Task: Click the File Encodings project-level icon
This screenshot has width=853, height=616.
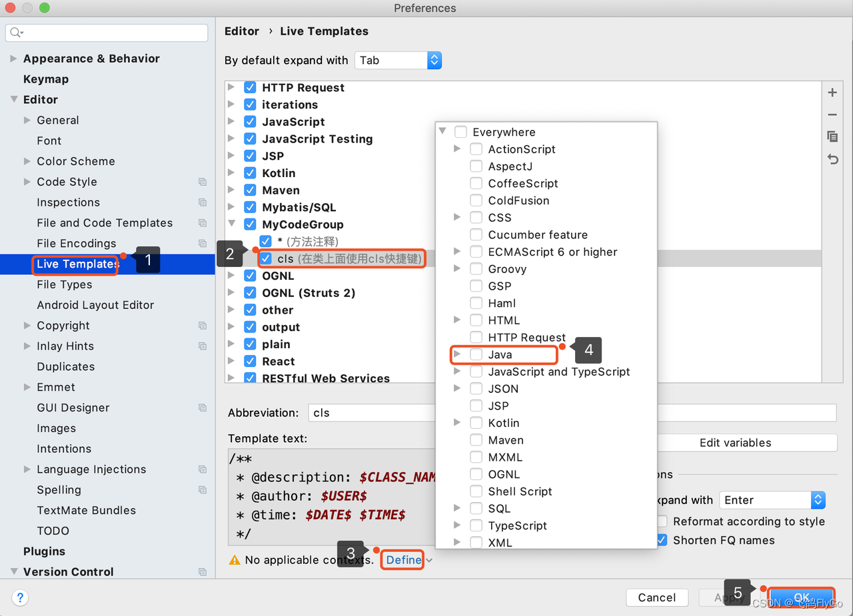Action: click(203, 244)
